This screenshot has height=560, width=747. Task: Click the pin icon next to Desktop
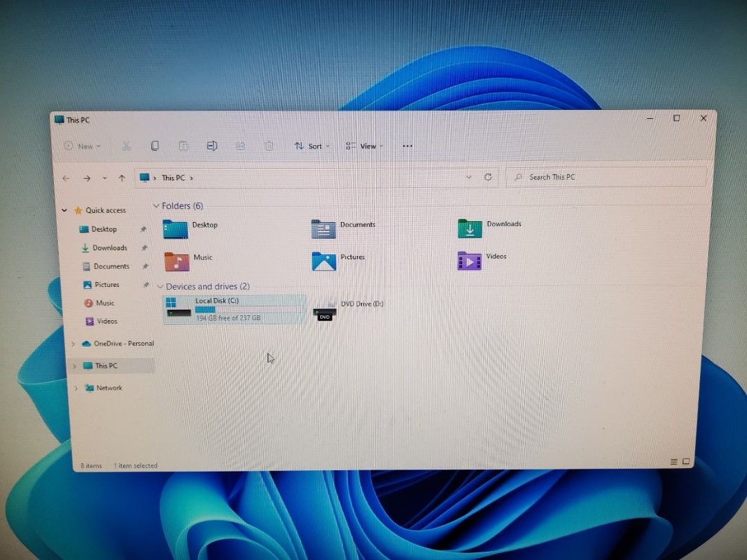[x=144, y=229]
